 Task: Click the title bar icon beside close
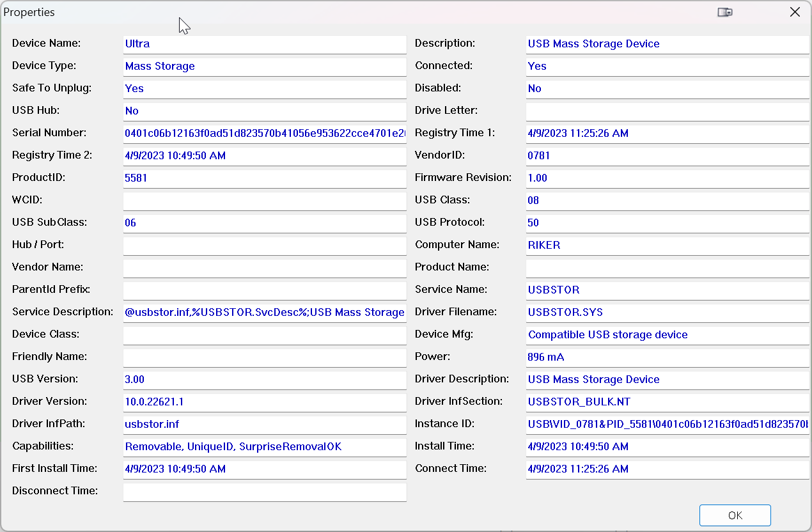724,12
